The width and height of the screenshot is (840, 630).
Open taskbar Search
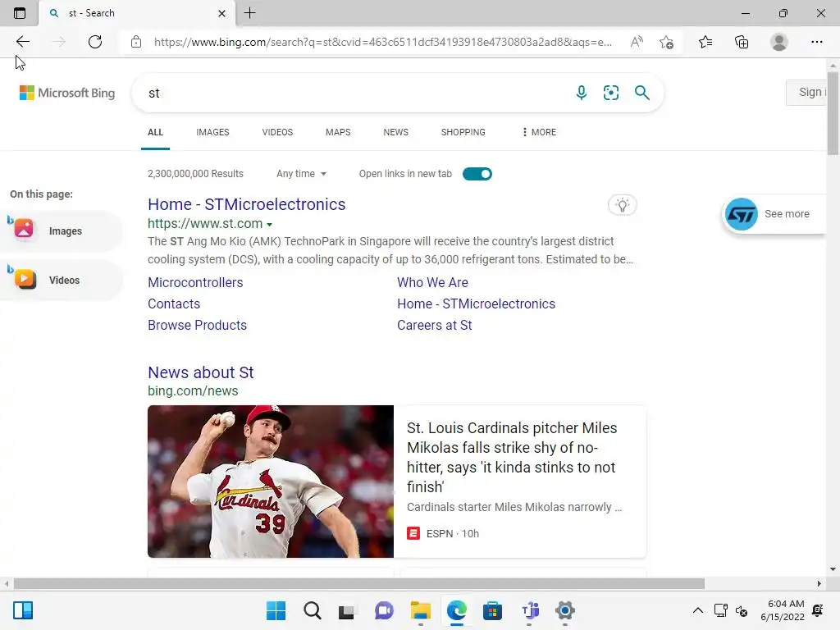click(313, 610)
